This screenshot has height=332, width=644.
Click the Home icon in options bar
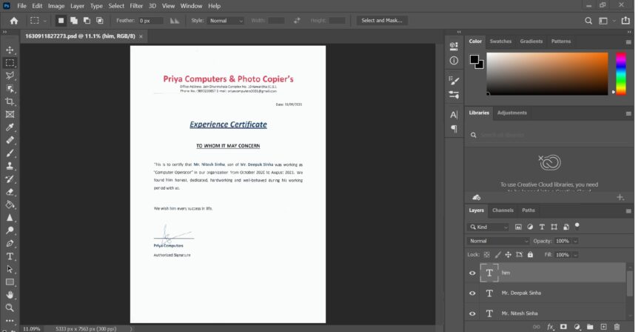[x=14, y=21]
